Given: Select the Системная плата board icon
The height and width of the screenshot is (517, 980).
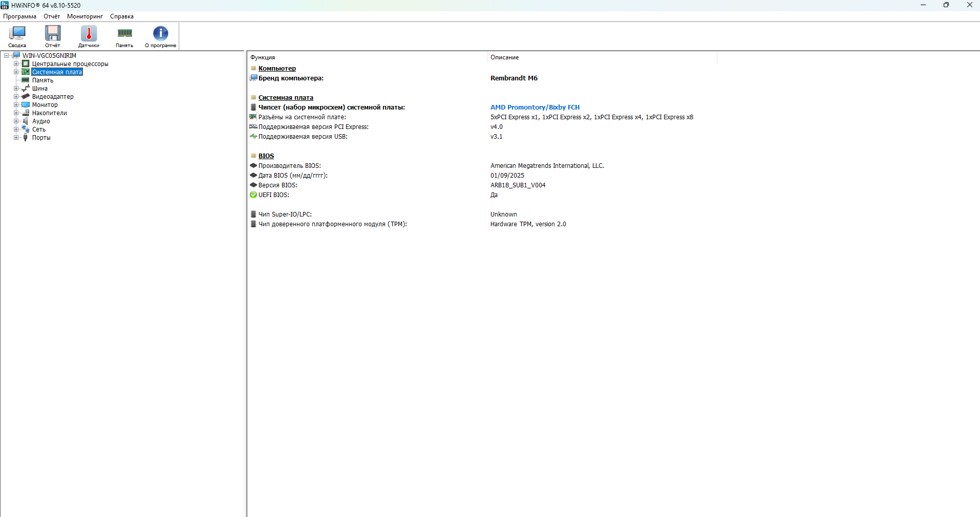Looking at the screenshot, I should [x=26, y=72].
